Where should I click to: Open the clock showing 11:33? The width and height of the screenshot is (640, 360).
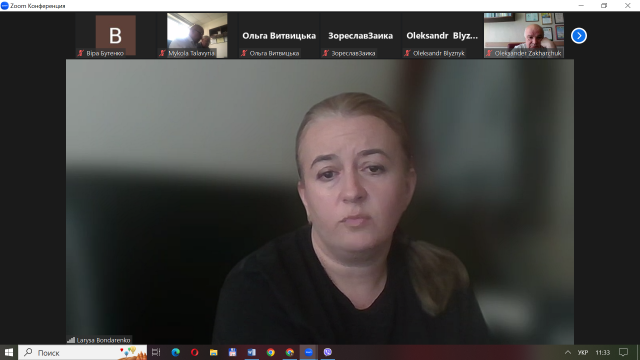(x=602, y=352)
